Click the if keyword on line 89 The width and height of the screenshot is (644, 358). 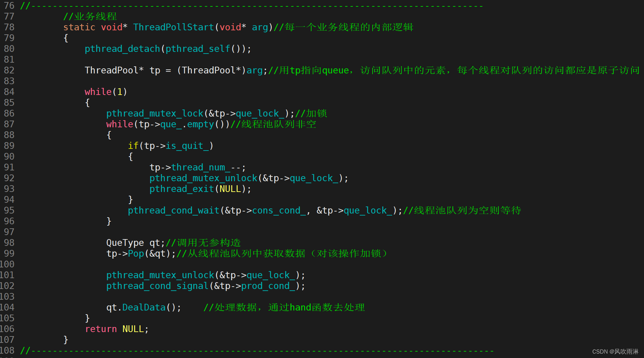click(x=133, y=146)
